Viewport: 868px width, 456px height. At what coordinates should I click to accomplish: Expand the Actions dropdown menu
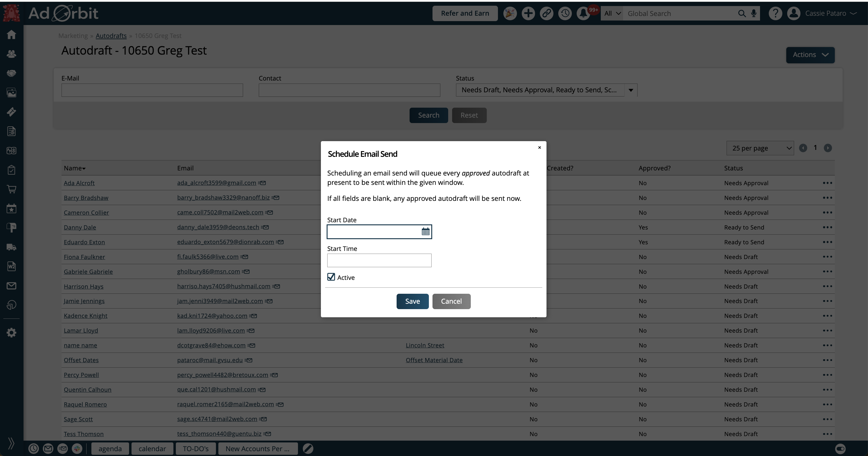coord(810,55)
